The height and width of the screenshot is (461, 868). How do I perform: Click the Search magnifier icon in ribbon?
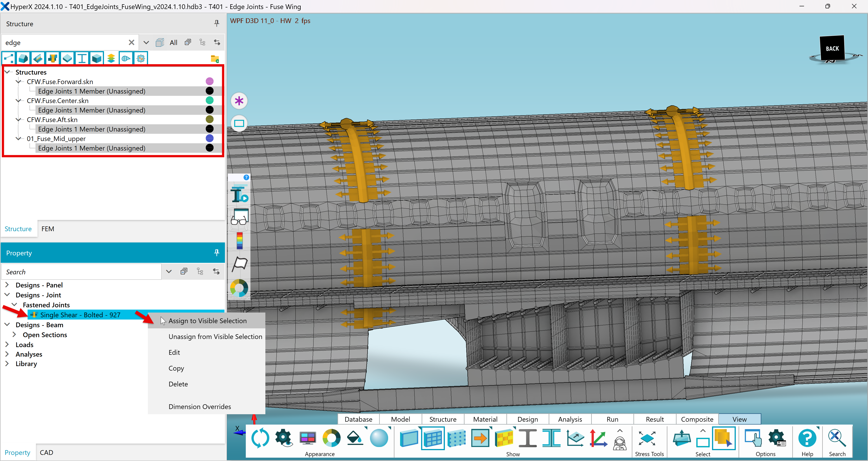click(x=837, y=438)
